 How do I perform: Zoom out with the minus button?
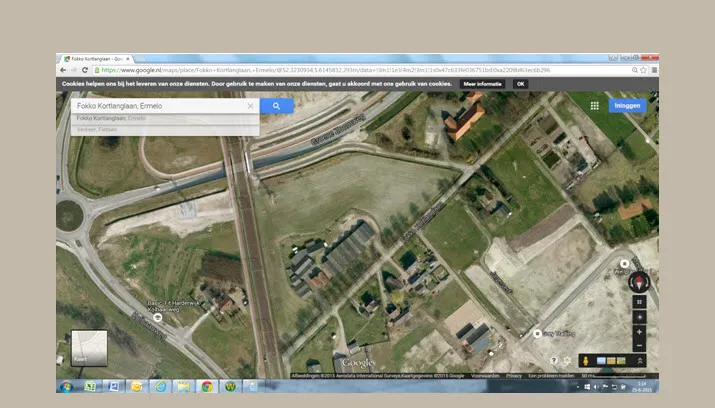click(x=640, y=345)
